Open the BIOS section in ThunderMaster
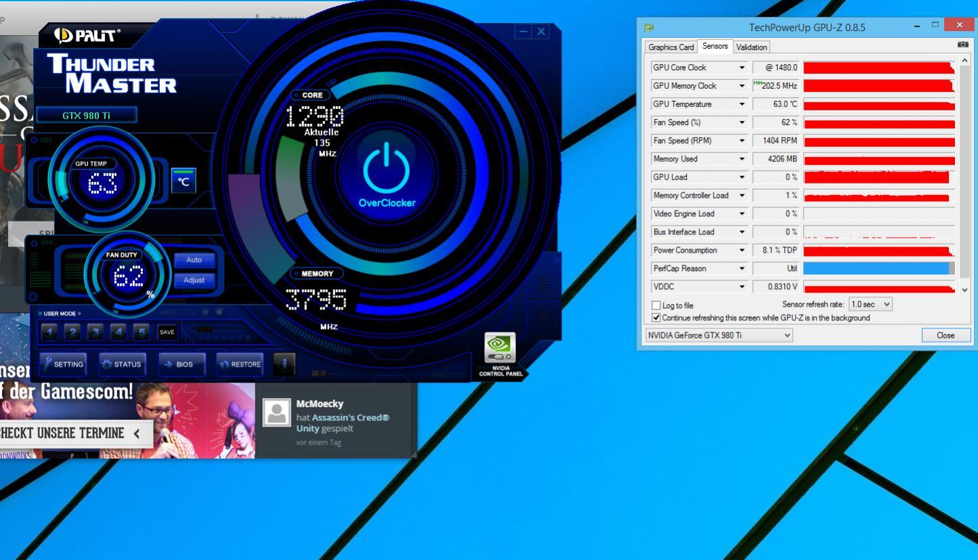 180,364
